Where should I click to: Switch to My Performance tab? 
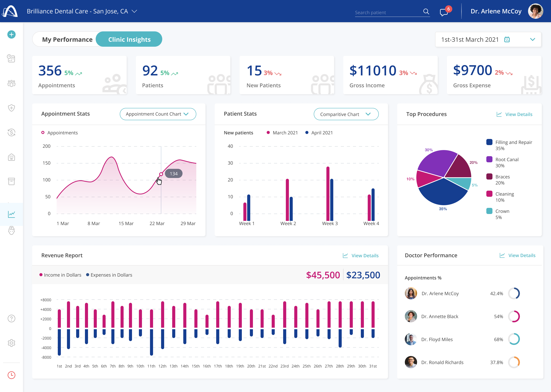(67, 39)
